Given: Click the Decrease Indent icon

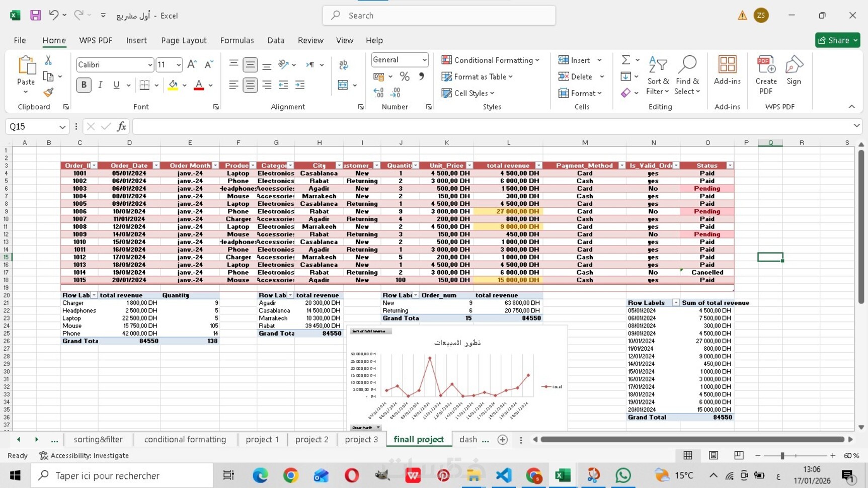Looking at the screenshot, I should 283,85.
